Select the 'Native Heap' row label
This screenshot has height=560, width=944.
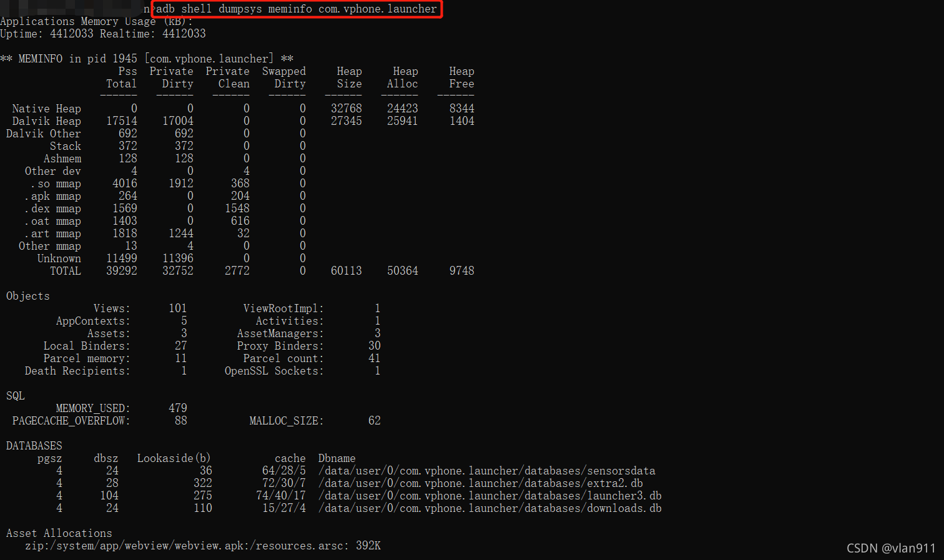(x=47, y=109)
